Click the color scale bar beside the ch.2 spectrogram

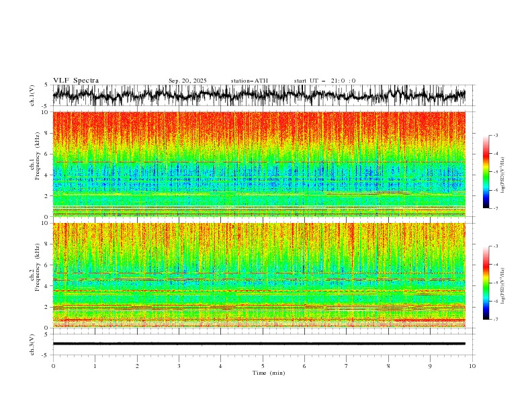coord(486,283)
